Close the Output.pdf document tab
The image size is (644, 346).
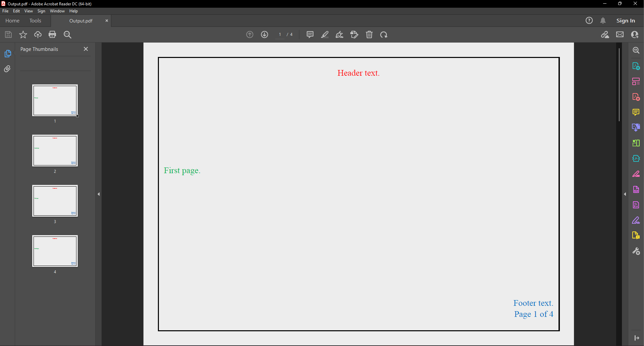pyautogui.click(x=107, y=20)
